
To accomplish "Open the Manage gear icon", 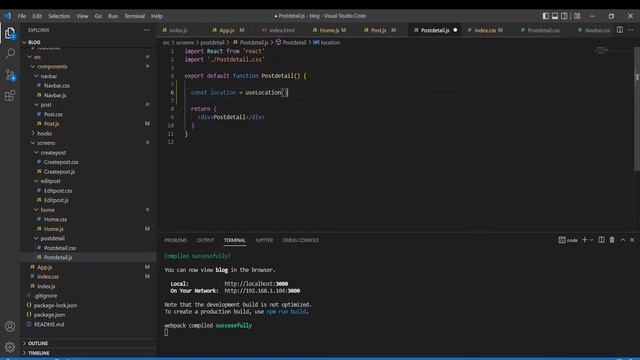I will click(x=10, y=347).
